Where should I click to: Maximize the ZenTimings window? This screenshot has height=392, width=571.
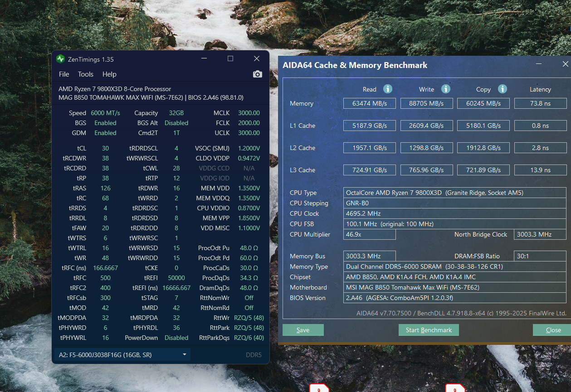click(230, 59)
